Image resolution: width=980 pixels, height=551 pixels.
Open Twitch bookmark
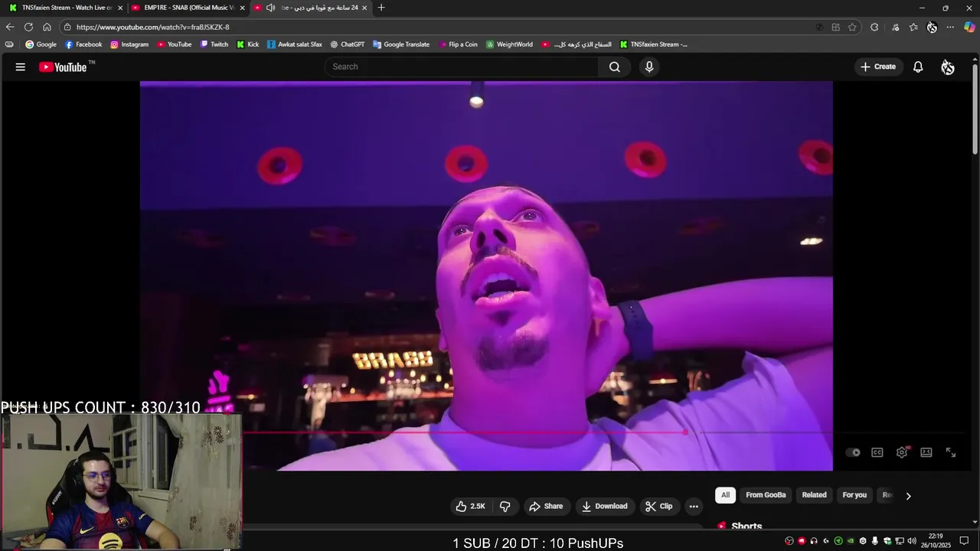(x=214, y=44)
